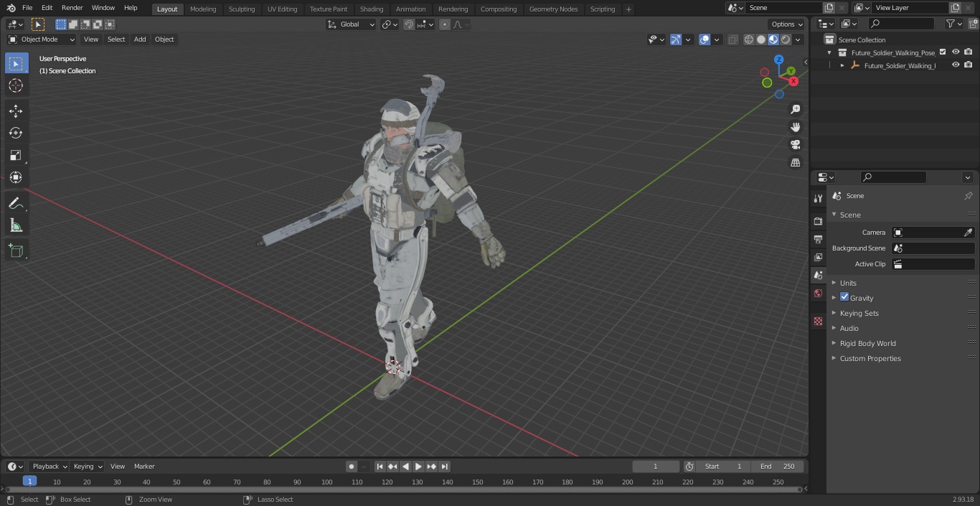
Task: Uncheck Future_Soldier_Walking_Pose collection checkbox
Action: pyautogui.click(x=943, y=52)
